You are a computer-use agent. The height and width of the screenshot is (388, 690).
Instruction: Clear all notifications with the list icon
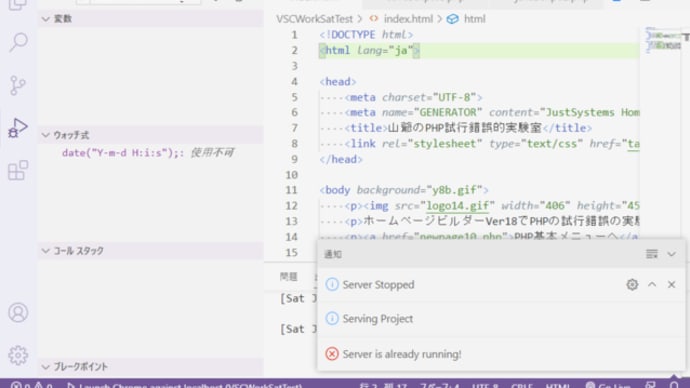652,254
